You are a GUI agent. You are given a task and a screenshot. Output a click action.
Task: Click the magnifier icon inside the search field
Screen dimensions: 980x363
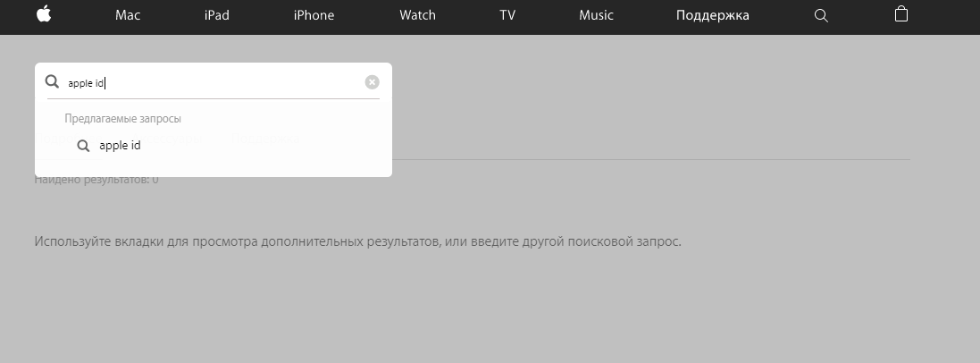(53, 82)
